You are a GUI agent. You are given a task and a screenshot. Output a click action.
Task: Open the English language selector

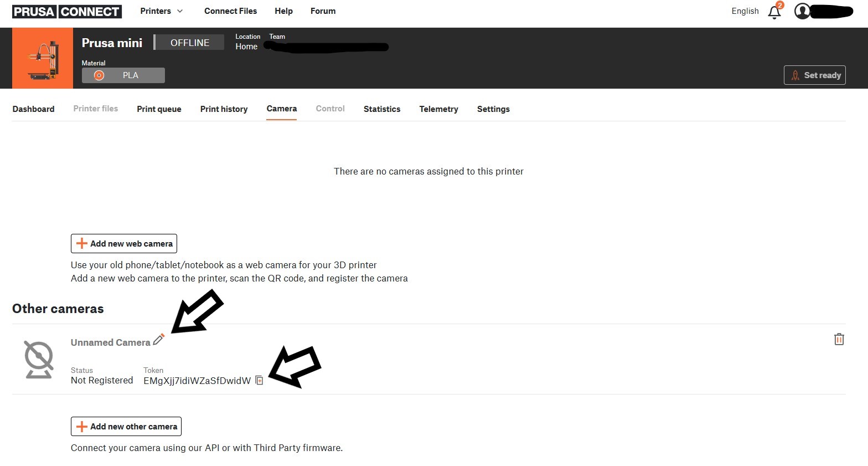[x=745, y=11]
